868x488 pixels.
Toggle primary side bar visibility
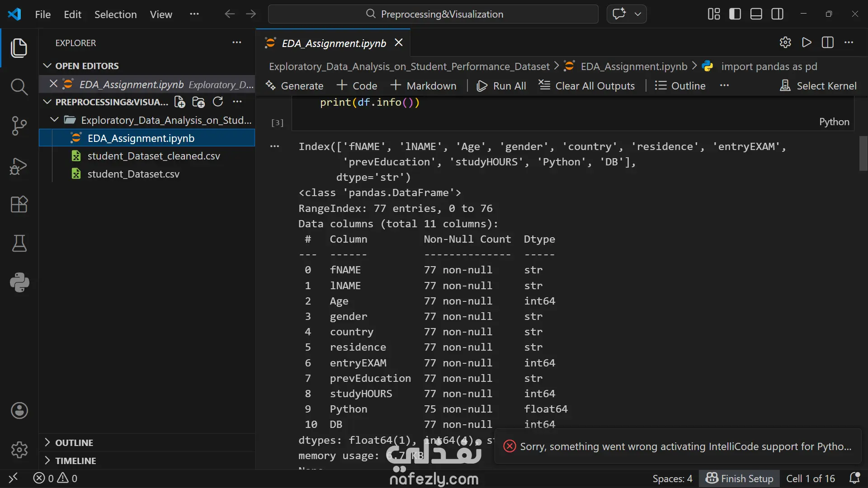coord(735,14)
